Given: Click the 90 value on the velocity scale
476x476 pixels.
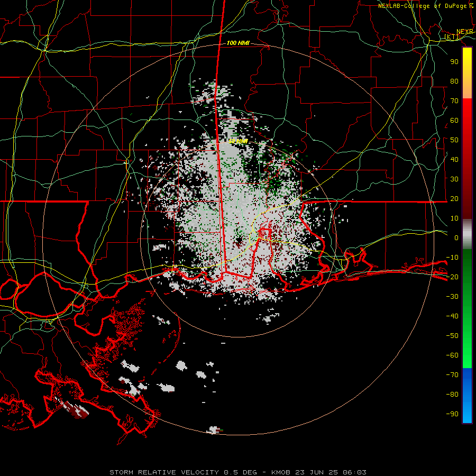Looking at the screenshot, I should coord(454,62).
